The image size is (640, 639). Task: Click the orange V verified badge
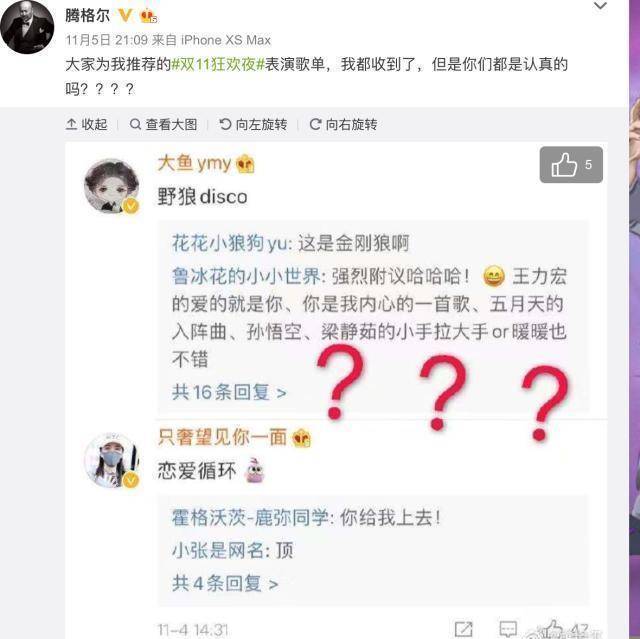(125, 16)
